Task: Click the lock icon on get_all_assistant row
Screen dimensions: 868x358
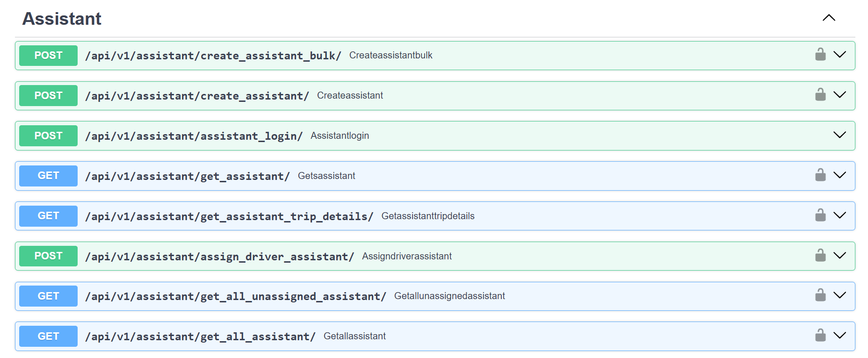Action: pyautogui.click(x=820, y=336)
